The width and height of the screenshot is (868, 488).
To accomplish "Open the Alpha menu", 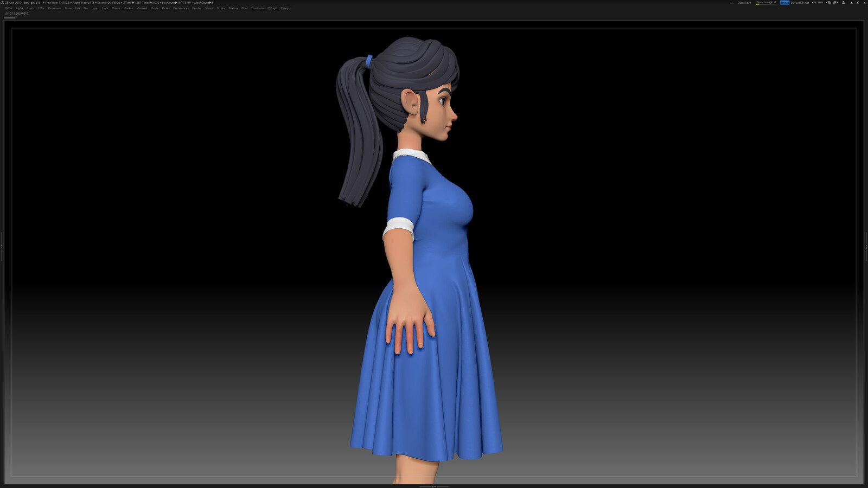I will (20, 8).
